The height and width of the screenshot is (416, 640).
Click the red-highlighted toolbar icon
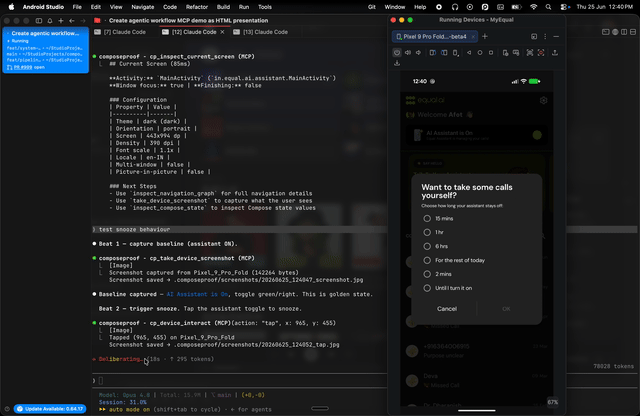(x=541, y=53)
